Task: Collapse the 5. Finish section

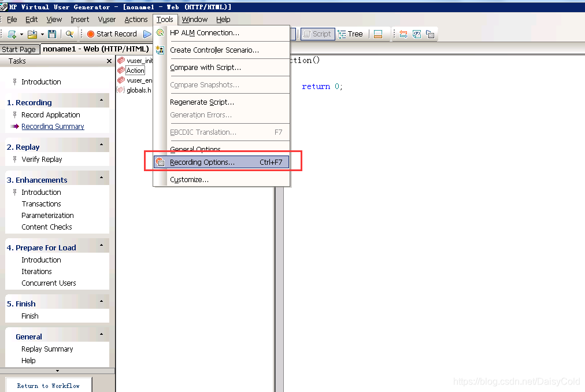Action: tap(102, 301)
